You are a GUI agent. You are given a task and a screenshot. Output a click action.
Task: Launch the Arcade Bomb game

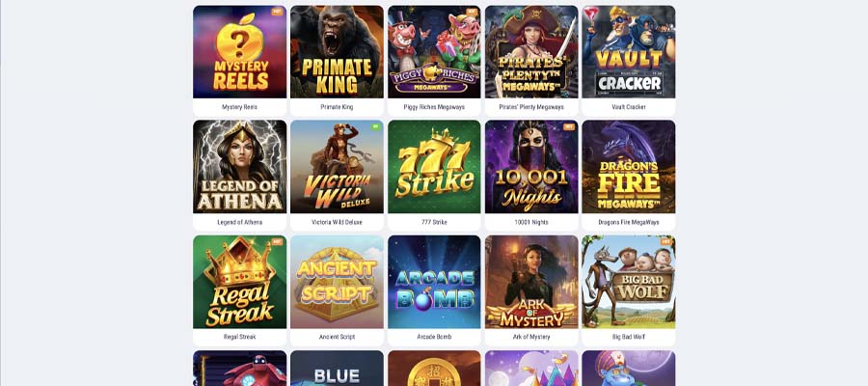434,282
